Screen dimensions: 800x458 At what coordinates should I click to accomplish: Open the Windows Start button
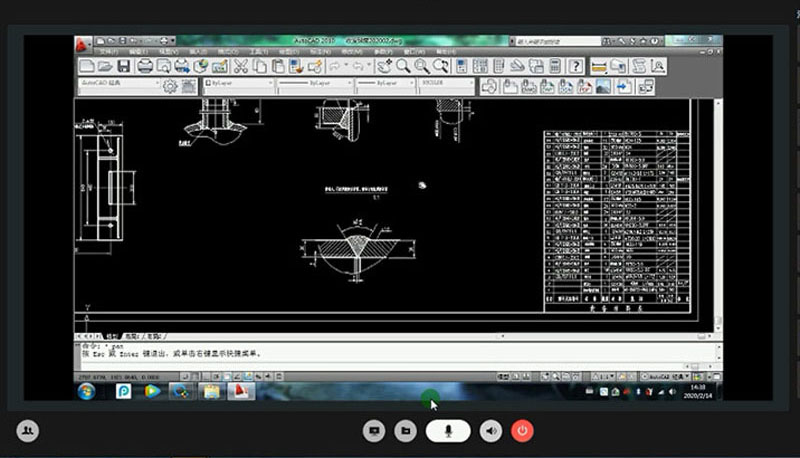(86, 390)
